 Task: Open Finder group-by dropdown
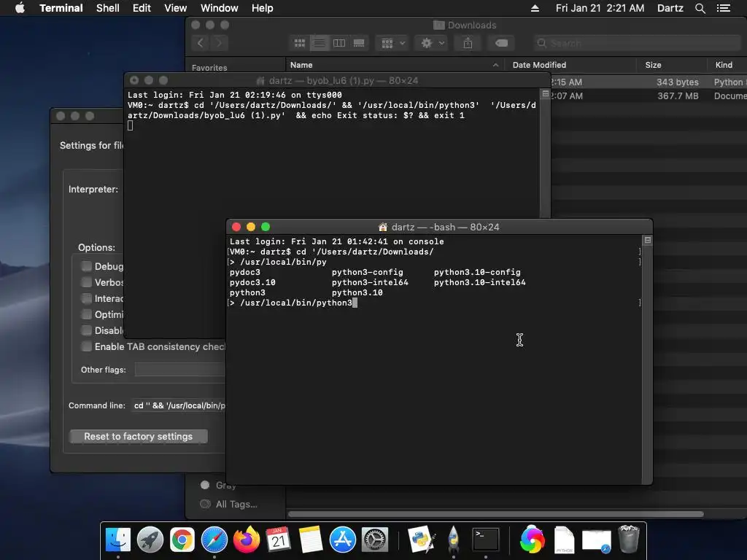pos(392,43)
